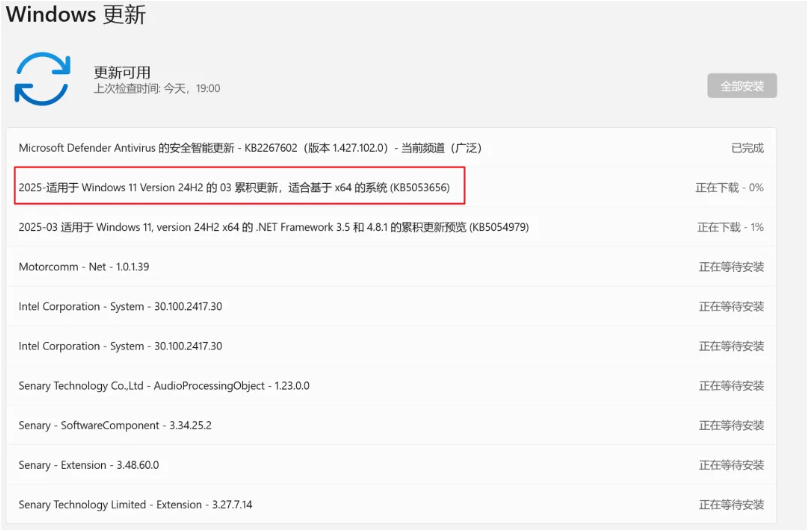Select Senary Technology Limited Extension 3.27.7.14 row
Screen dimensions: 807x531
tap(391, 504)
